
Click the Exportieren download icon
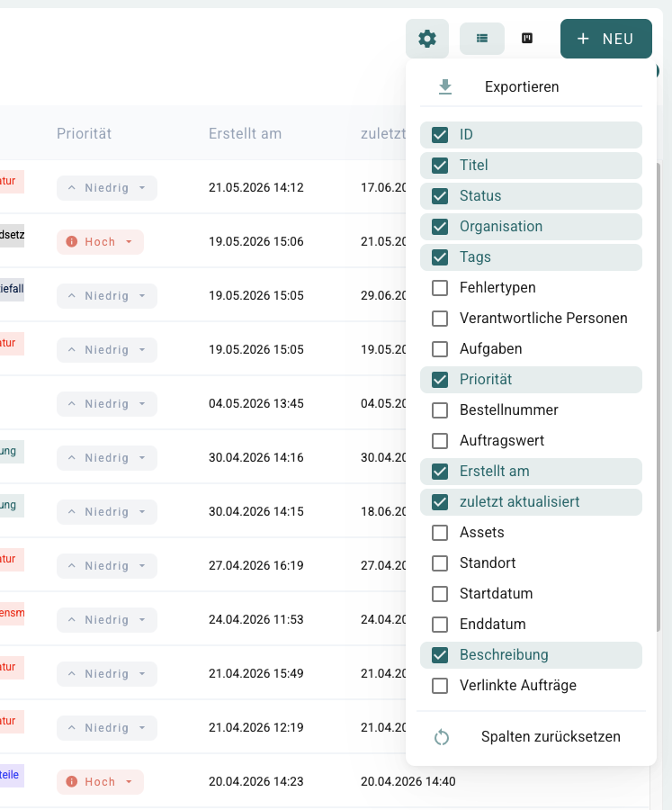click(x=444, y=86)
